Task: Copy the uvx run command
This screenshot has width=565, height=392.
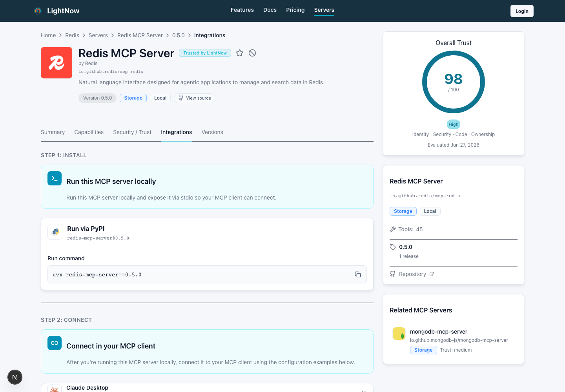Action: pyautogui.click(x=358, y=274)
